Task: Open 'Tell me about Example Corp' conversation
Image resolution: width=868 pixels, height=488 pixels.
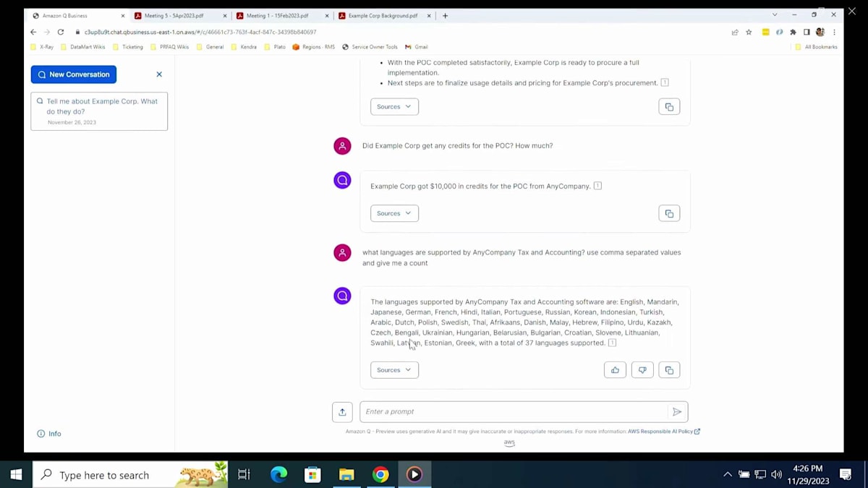Action: click(x=99, y=111)
